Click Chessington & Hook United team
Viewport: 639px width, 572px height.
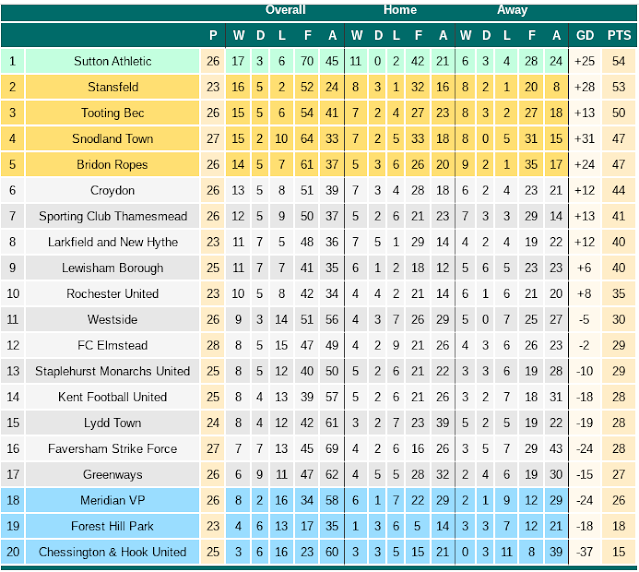[x=112, y=552]
